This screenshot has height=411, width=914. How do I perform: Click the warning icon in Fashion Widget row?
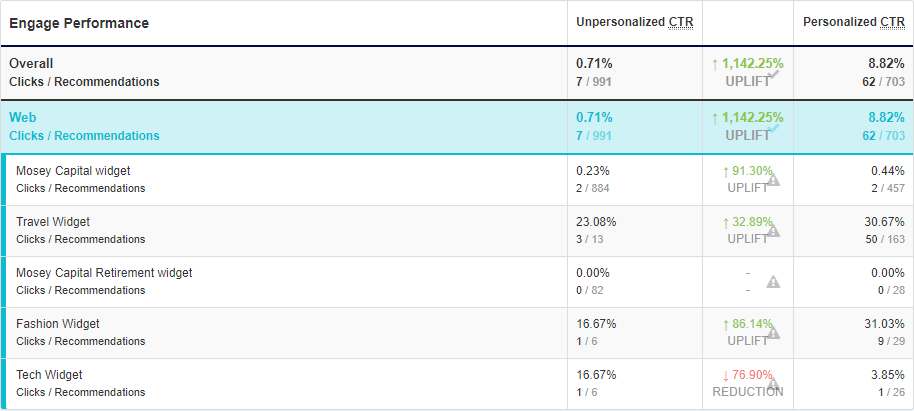[x=773, y=333]
